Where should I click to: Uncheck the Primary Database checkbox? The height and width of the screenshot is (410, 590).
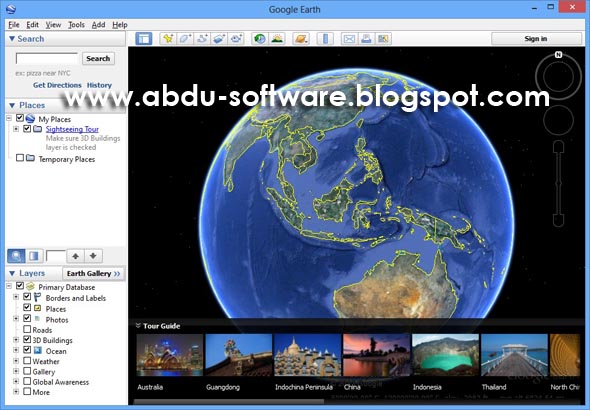[x=20, y=286]
